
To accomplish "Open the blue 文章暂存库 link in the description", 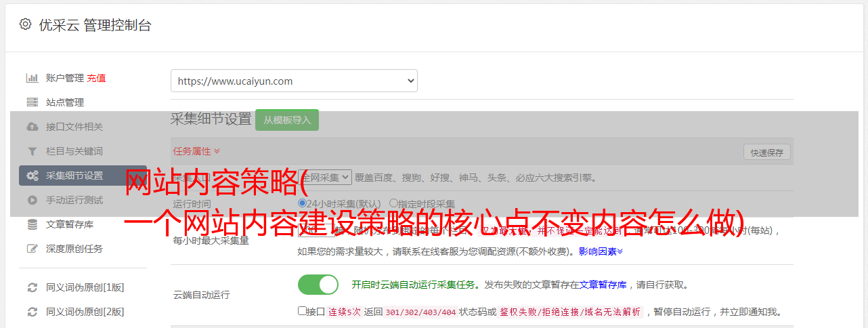I will [x=603, y=285].
